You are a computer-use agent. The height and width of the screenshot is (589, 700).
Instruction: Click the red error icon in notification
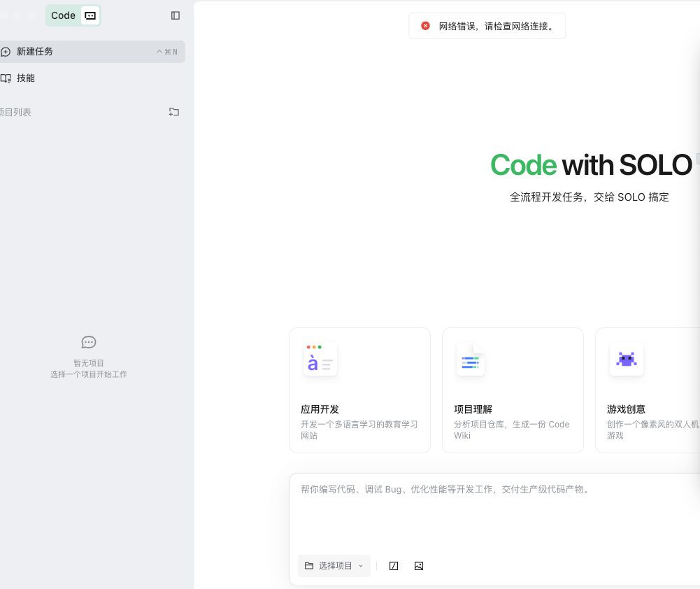coord(425,26)
